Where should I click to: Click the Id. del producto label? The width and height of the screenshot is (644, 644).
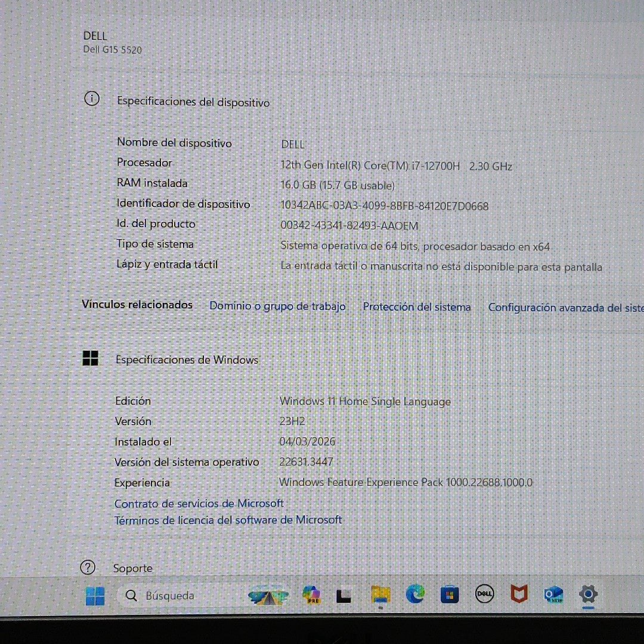tap(156, 224)
